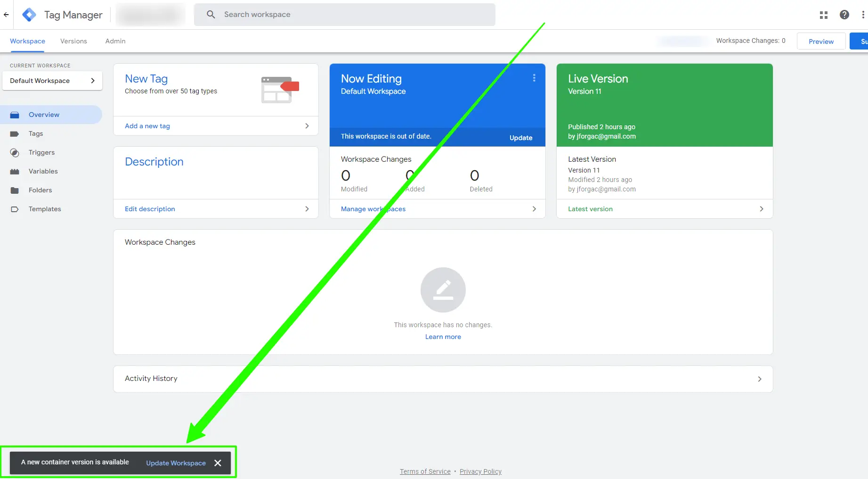Image resolution: width=868 pixels, height=479 pixels.
Task: Click the Triggers sidebar icon
Action: click(x=15, y=153)
